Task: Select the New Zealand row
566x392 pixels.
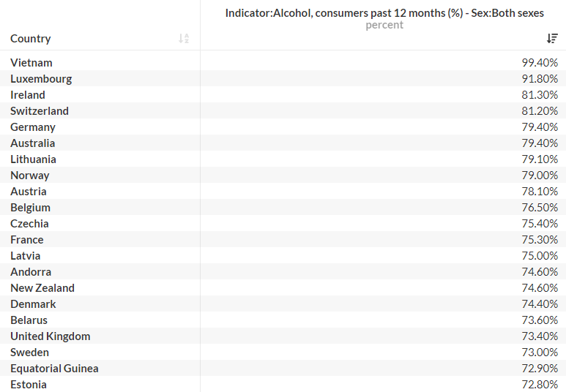Action: pos(283,287)
